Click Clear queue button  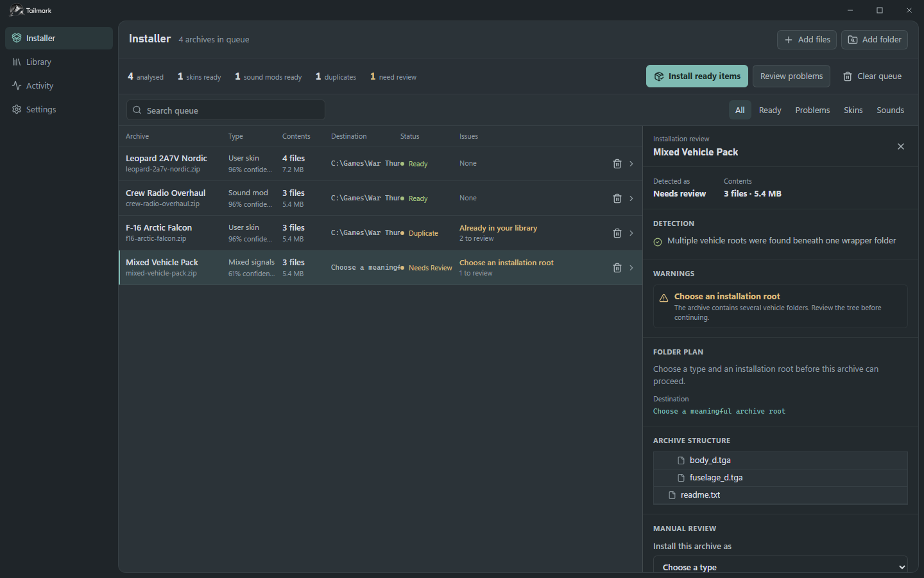872,76
